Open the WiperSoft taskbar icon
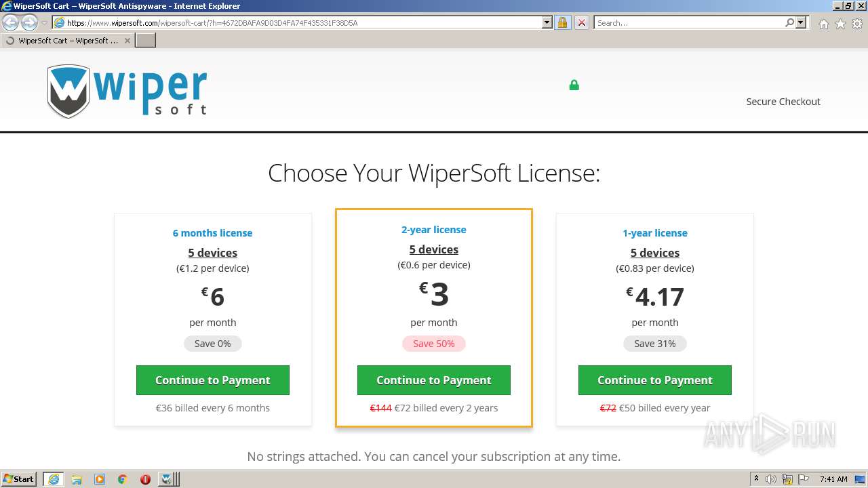 click(167, 479)
